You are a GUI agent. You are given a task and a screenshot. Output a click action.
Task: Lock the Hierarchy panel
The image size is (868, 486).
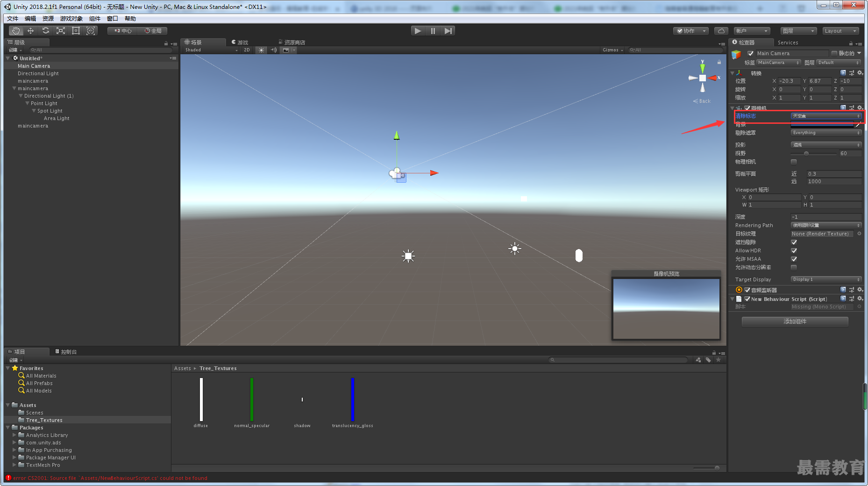point(166,43)
